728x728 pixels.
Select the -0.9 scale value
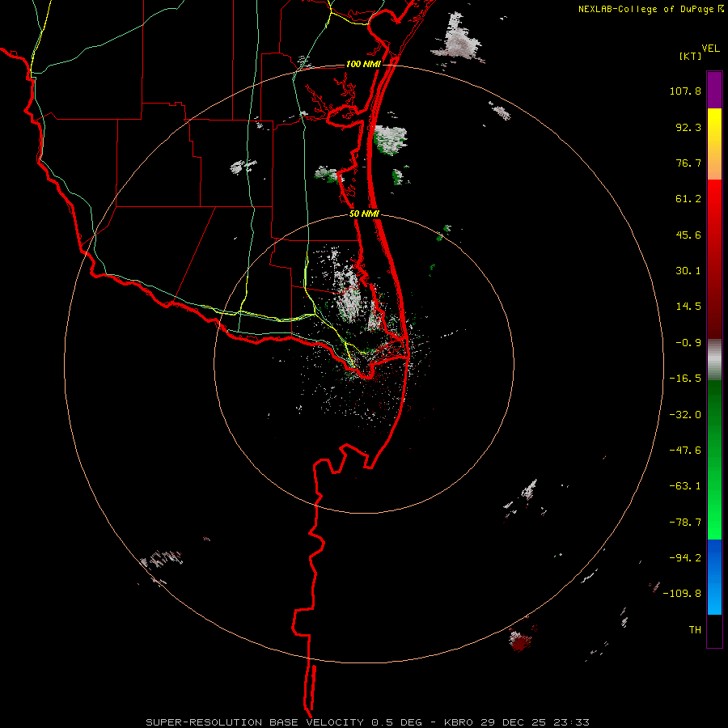click(688, 343)
